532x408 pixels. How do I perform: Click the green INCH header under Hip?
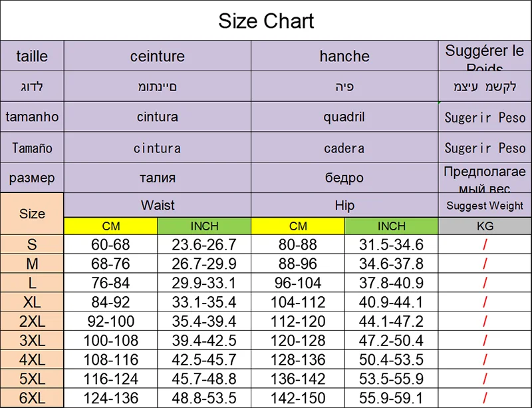pyautogui.click(x=391, y=226)
